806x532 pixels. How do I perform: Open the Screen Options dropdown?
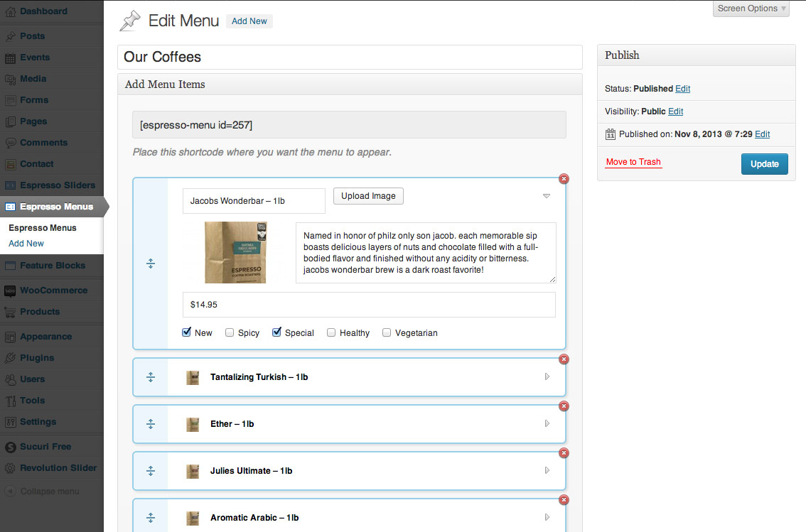751,9
